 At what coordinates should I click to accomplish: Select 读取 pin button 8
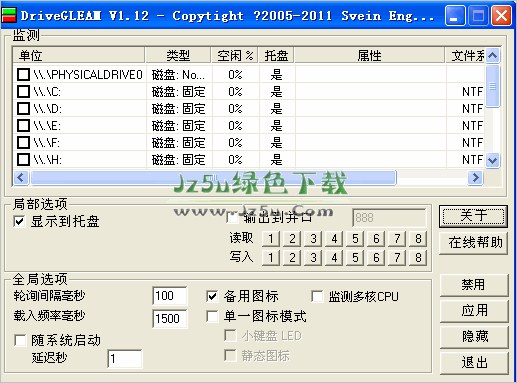pyautogui.click(x=418, y=239)
